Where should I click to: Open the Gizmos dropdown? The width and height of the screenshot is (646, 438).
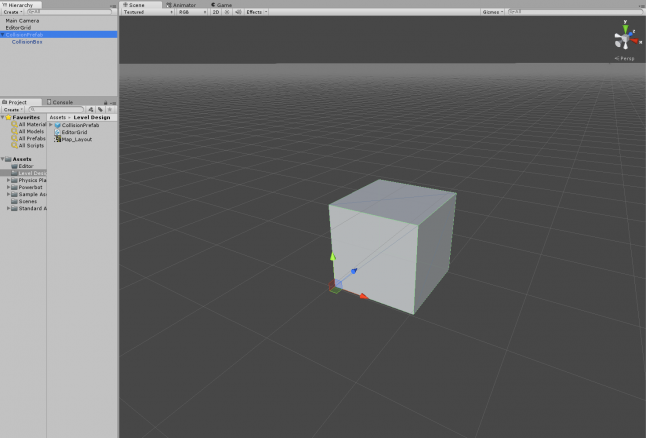[492, 12]
